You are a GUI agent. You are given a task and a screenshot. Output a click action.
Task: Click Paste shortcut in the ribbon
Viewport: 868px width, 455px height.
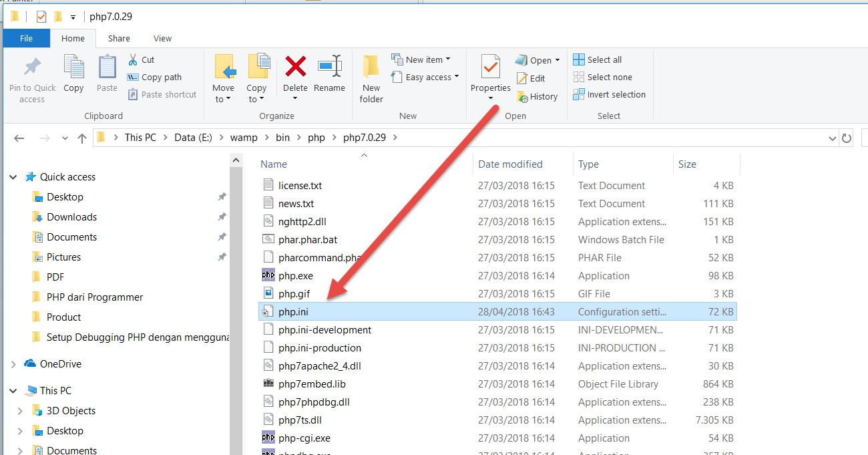(162, 94)
